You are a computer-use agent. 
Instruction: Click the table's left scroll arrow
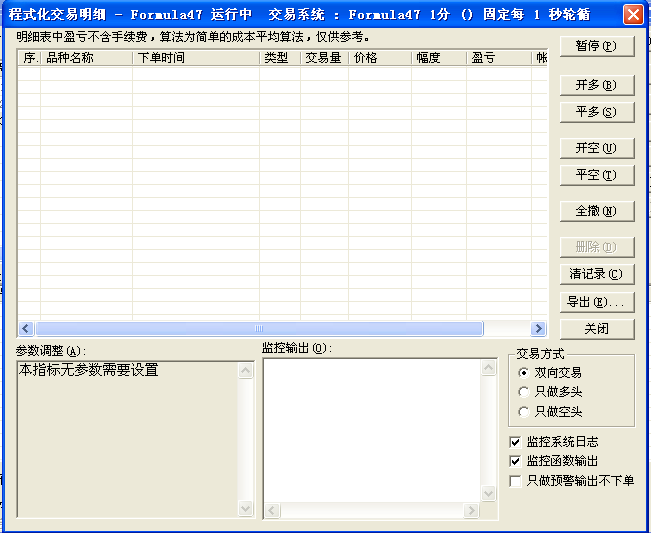tap(26, 329)
